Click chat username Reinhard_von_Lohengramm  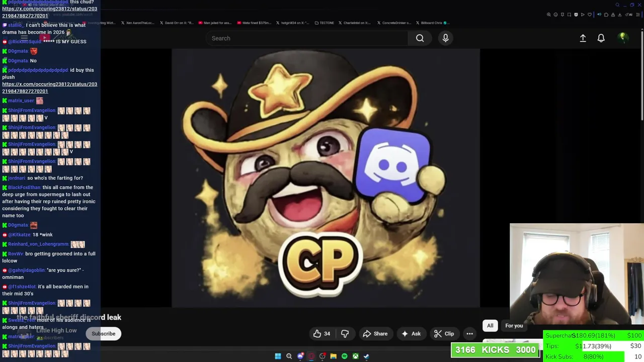(38, 244)
